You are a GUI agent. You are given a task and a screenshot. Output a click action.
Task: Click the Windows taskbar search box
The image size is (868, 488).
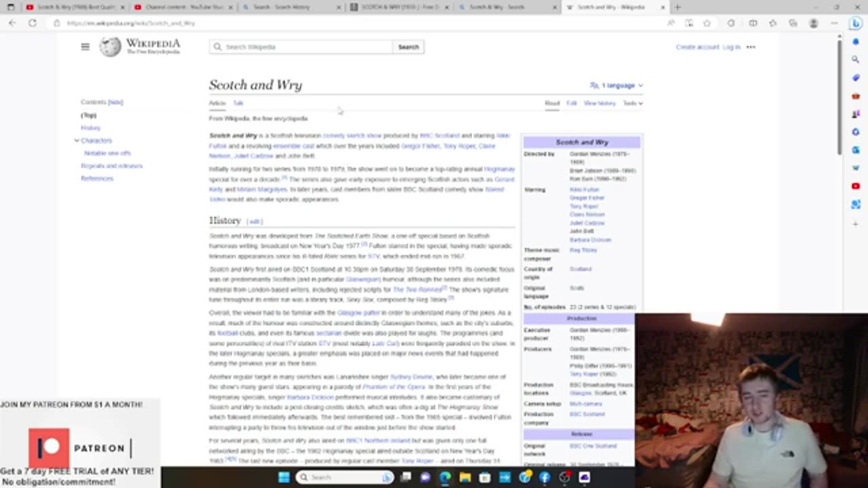(345, 477)
